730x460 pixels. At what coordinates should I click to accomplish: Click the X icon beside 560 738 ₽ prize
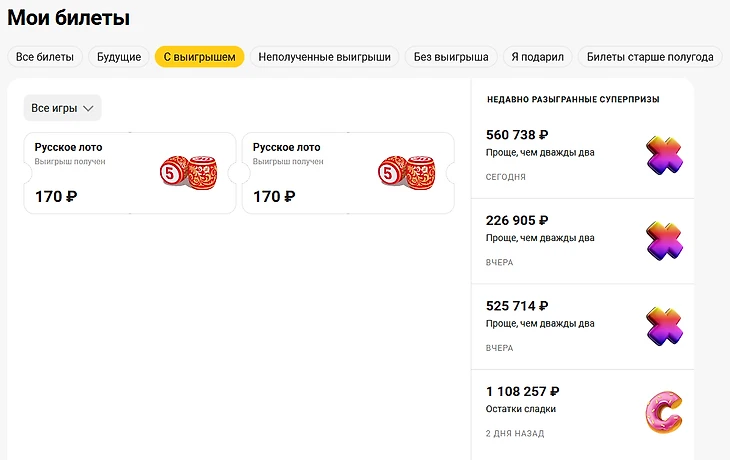coord(664,155)
